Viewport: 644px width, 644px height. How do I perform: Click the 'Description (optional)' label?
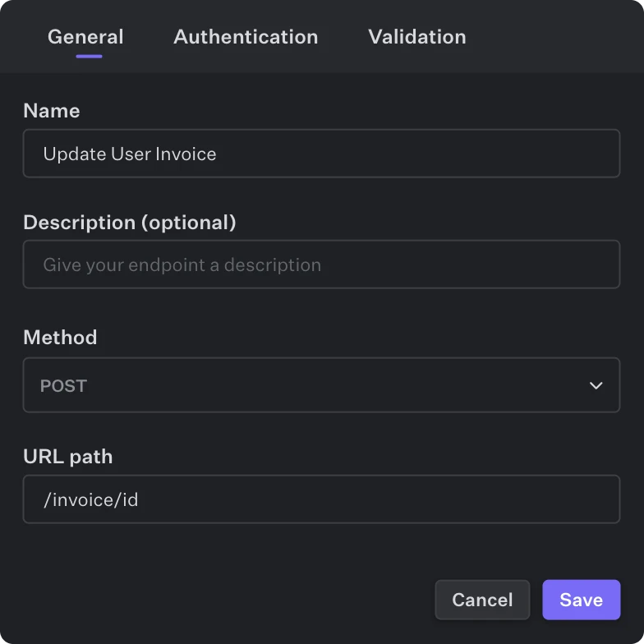point(130,223)
